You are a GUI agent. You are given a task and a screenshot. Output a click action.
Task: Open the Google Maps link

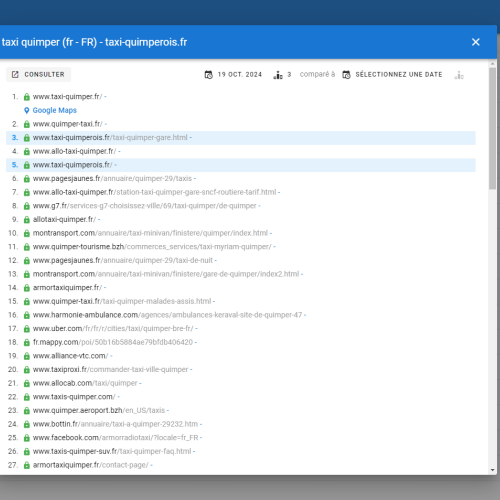pyautogui.click(x=55, y=110)
